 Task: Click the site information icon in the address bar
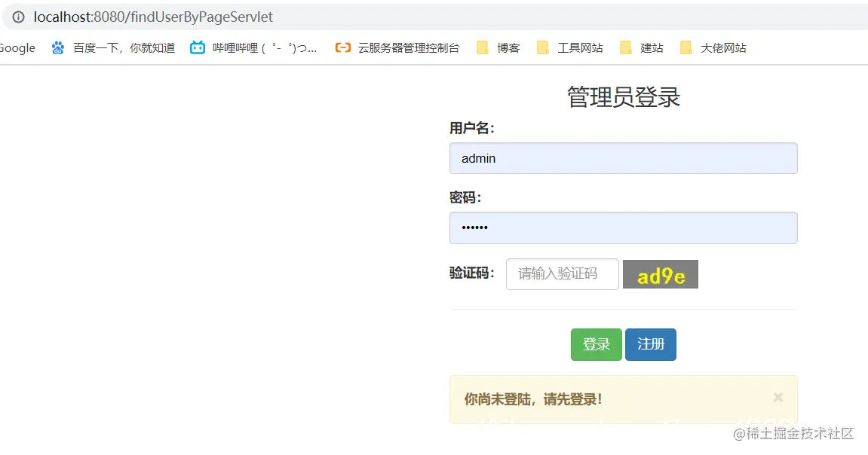pyautogui.click(x=18, y=17)
